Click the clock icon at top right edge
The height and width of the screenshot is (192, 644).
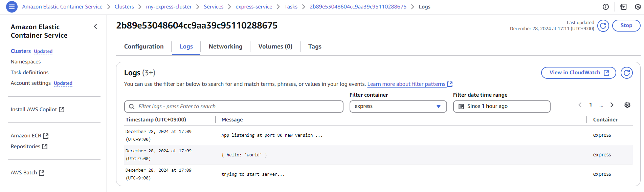tap(638, 7)
